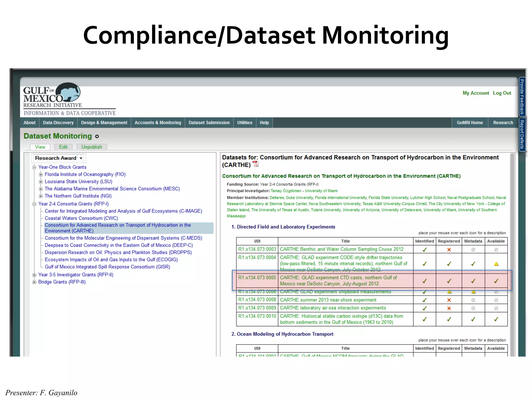Click Metadata checkmark for R1.x134.073:0010
The width and height of the screenshot is (532, 399).
point(473,319)
